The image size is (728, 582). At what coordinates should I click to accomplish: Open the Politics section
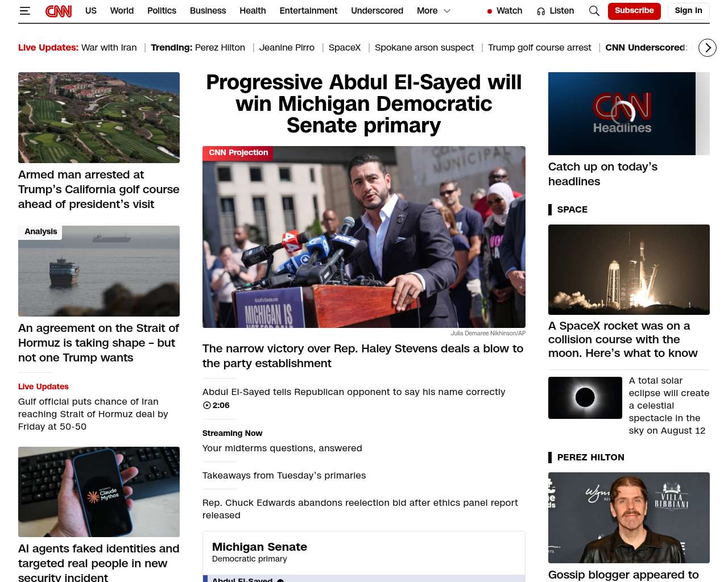(162, 11)
